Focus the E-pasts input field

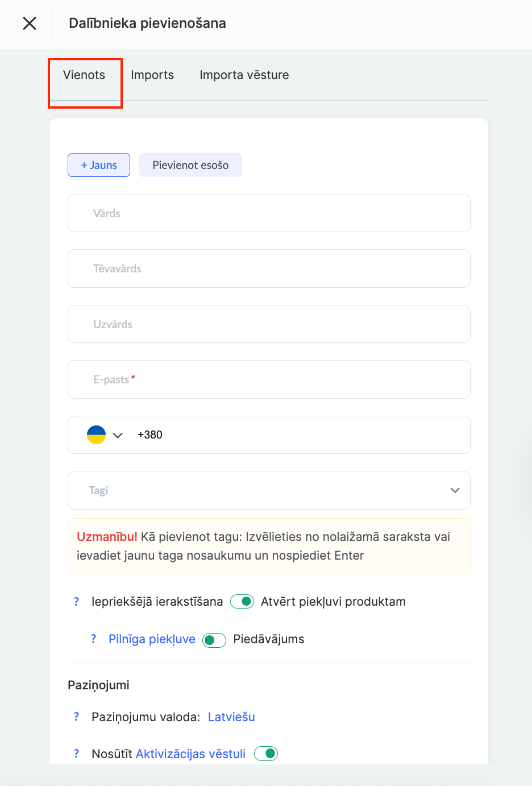point(269,379)
